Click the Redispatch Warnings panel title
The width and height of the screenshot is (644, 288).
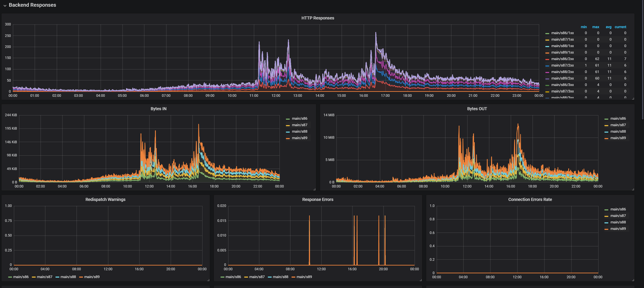pyautogui.click(x=105, y=199)
